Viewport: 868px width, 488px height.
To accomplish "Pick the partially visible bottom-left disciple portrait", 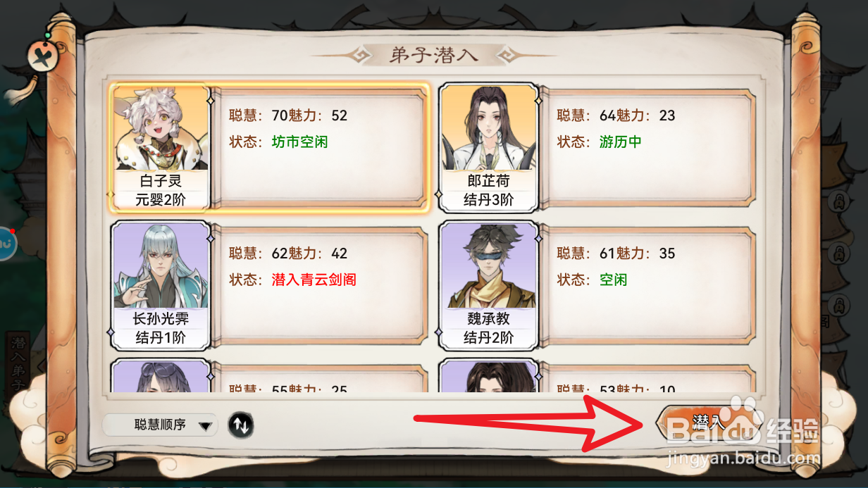I will 161,376.
